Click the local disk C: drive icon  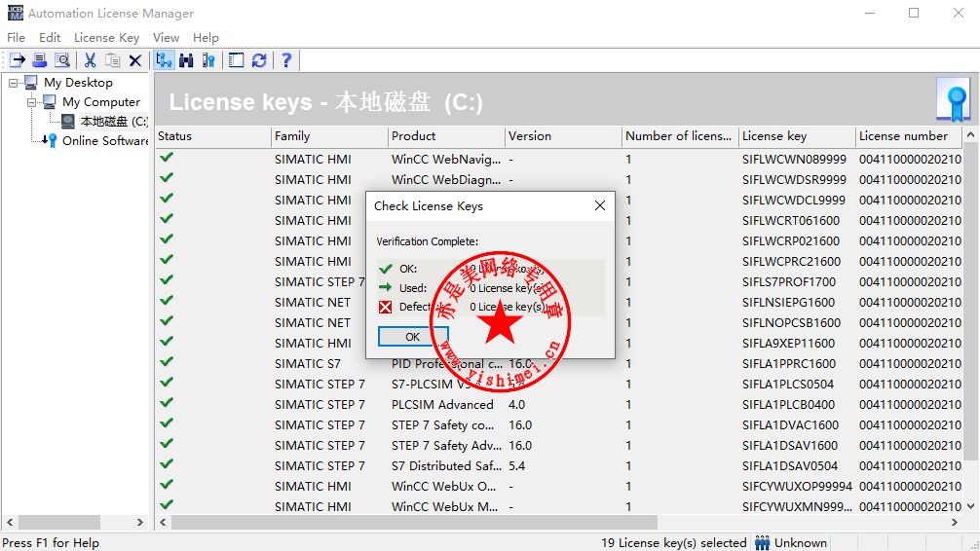[68, 121]
